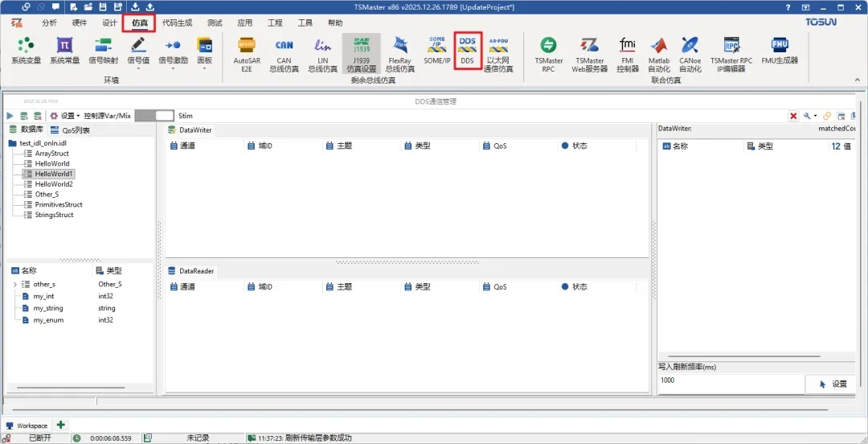Viewport: 868px width, 444px height.
Task: Open the FMI 控制器
Action: coord(628,54)
